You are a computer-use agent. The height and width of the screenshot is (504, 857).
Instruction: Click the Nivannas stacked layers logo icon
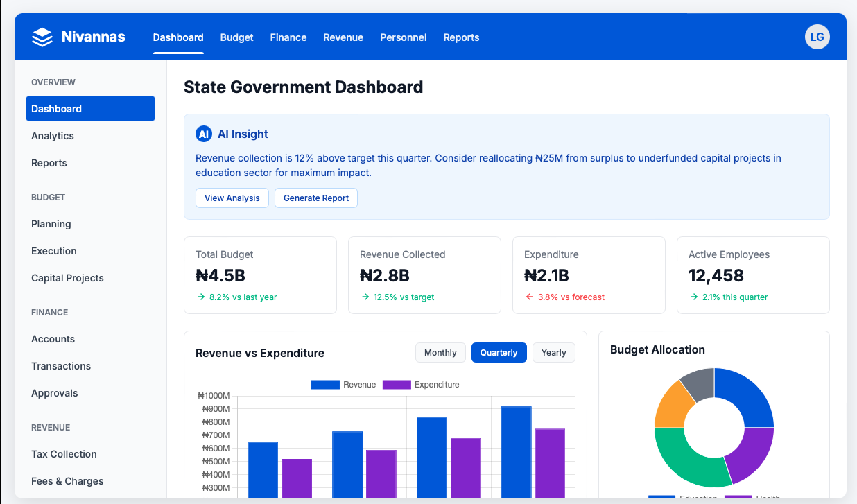click(x=42, y=37)
